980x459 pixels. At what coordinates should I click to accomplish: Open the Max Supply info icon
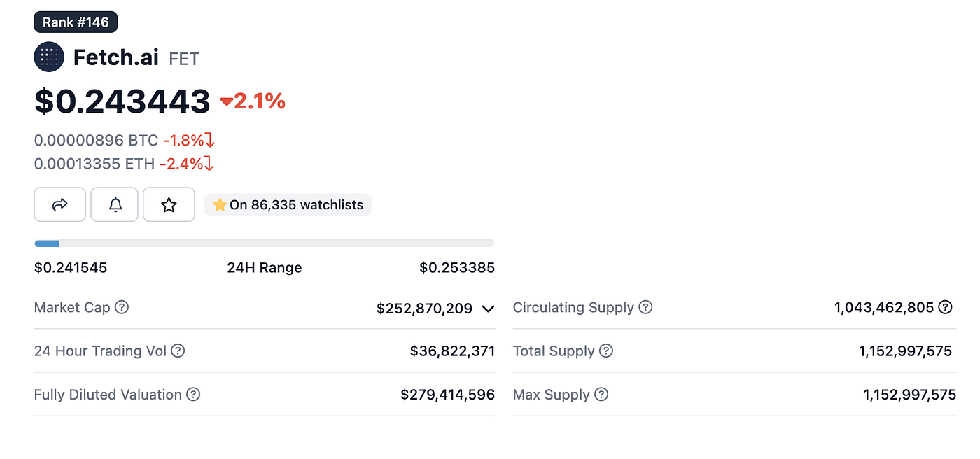click(x=601, y=394)
